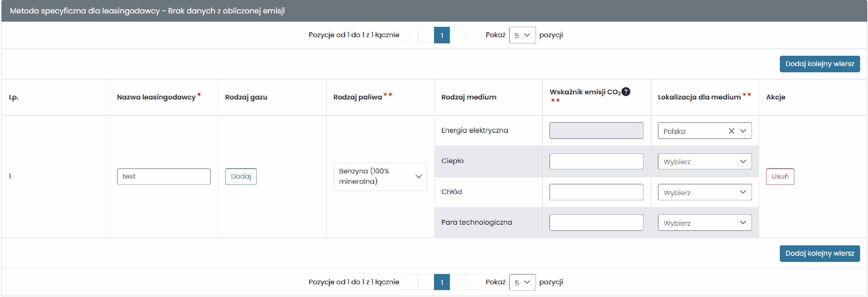The width and height of the screenshot is (868, 297).
Task: Open location dropdown for Chłód
Action: pyautogui.click(x=705, y=192)
